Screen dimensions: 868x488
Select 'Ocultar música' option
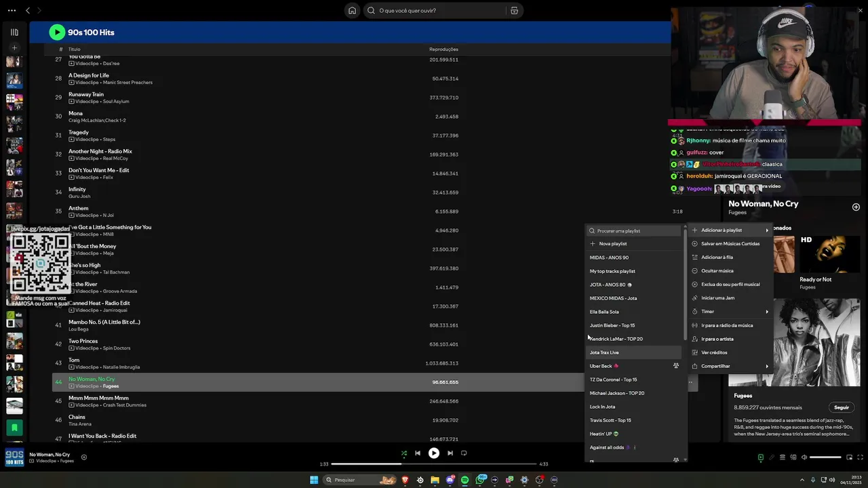pos(730,271)
